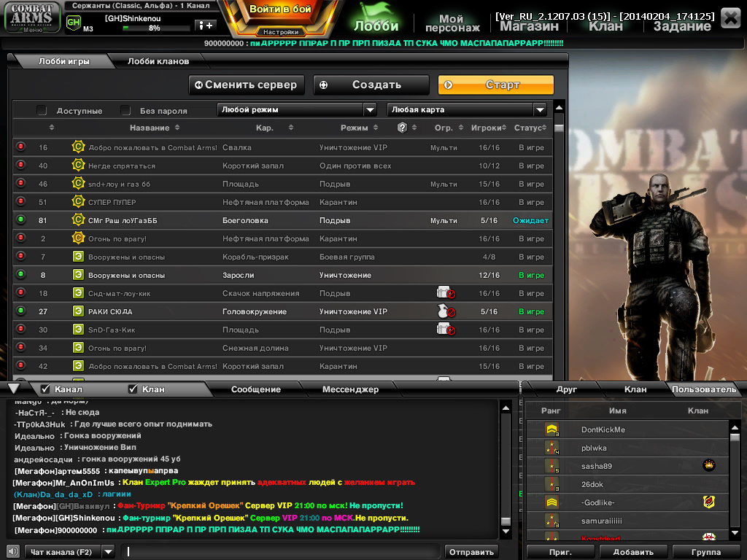Sort rooms by the Игроки column
This screenshot has width=747, height=560.
(489, 128)
